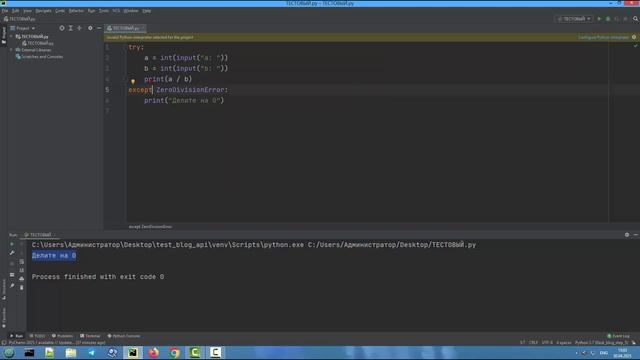Click the Python interpreter status bar entry
Viewport: 640px width, 360px height.
[602, 343]
